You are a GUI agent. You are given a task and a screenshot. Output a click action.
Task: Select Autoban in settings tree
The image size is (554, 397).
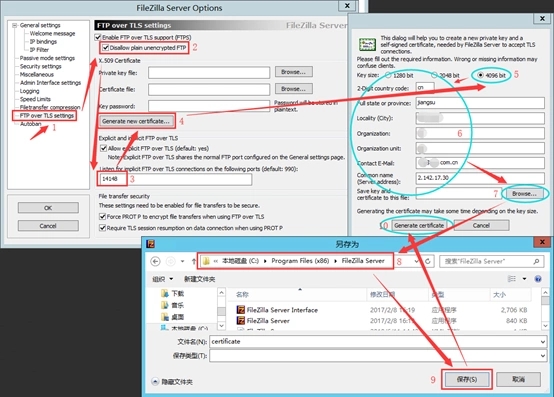30,124
